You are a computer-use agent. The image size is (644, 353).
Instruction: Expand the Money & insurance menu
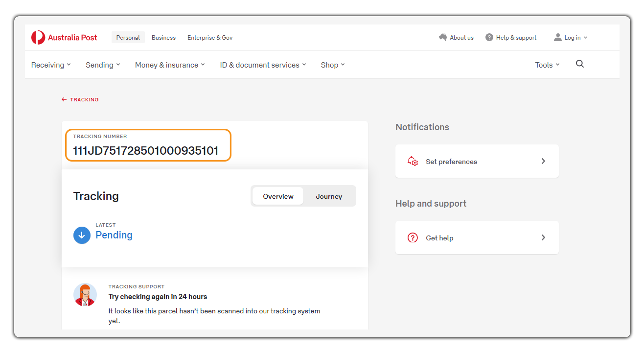click(x=170, y=65)
